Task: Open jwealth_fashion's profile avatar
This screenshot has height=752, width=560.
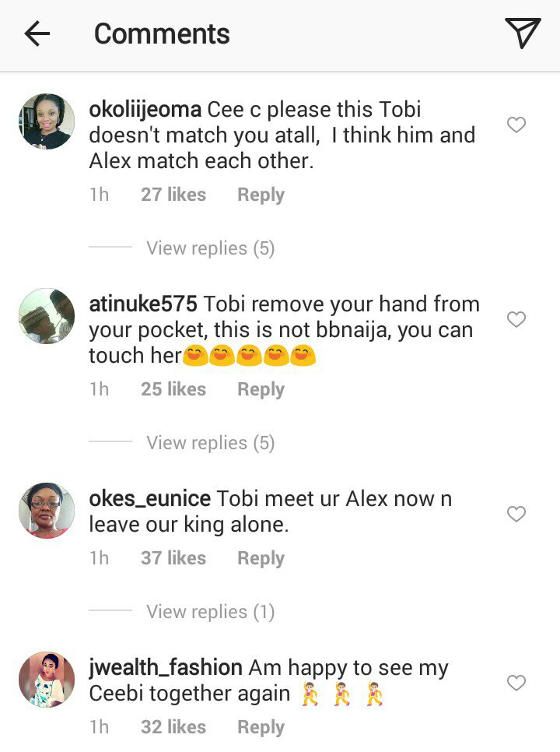Action: [x=47, y=680]
